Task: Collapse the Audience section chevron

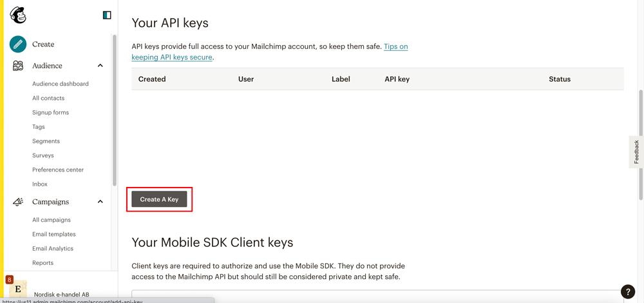Action: click(100, 66)
